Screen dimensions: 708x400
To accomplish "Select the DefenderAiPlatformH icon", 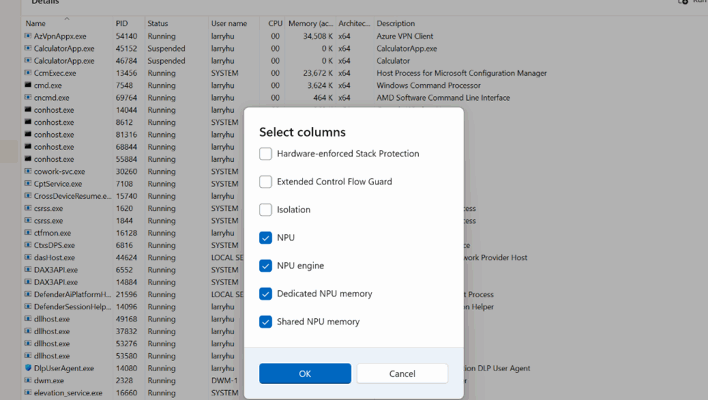I will pos(28,294).
